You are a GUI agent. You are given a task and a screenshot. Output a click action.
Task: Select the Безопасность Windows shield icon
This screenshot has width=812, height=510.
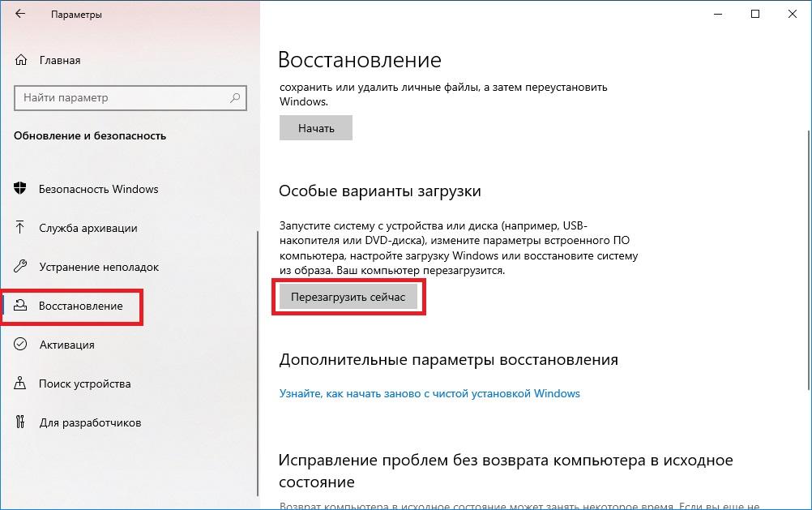point(20,189)
